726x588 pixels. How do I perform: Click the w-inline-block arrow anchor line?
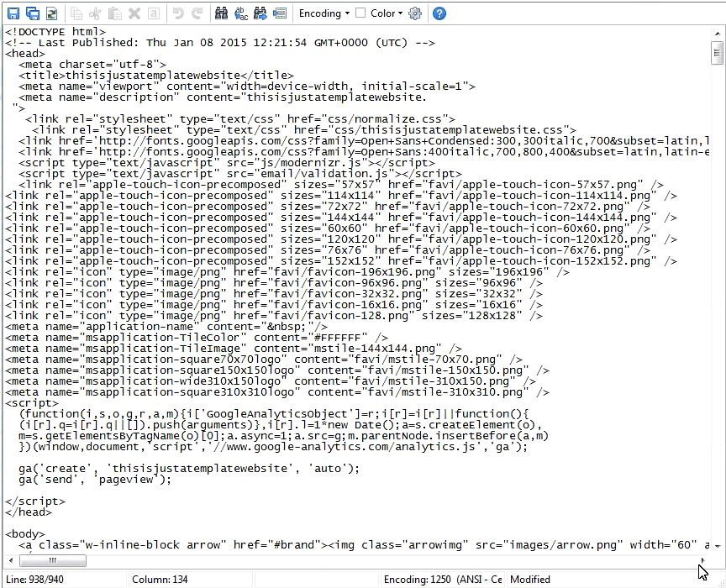click(364, 545)
